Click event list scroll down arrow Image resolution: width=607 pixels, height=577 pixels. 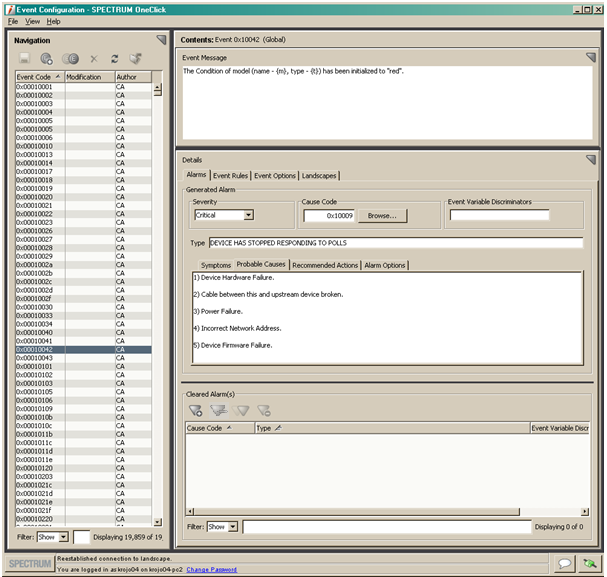[x=158, y=522]
